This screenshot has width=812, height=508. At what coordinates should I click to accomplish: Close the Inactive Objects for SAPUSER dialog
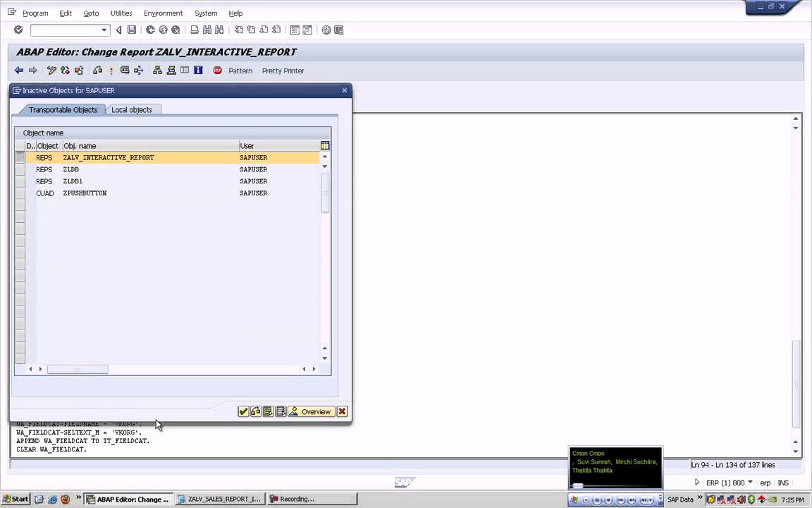345,91
